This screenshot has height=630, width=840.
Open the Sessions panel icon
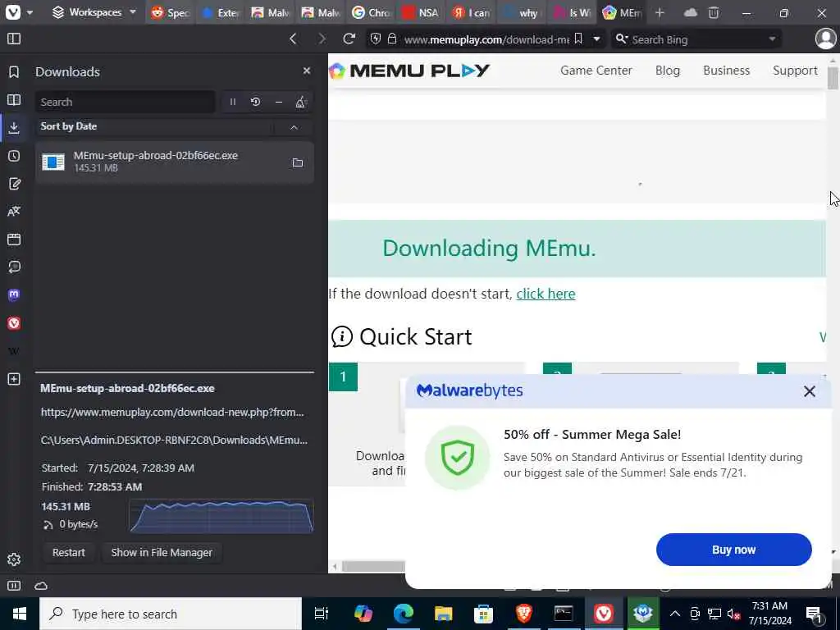(14, 267)
